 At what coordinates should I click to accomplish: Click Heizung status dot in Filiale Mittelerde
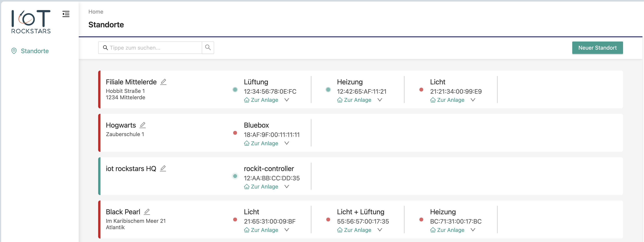(328, 90)
